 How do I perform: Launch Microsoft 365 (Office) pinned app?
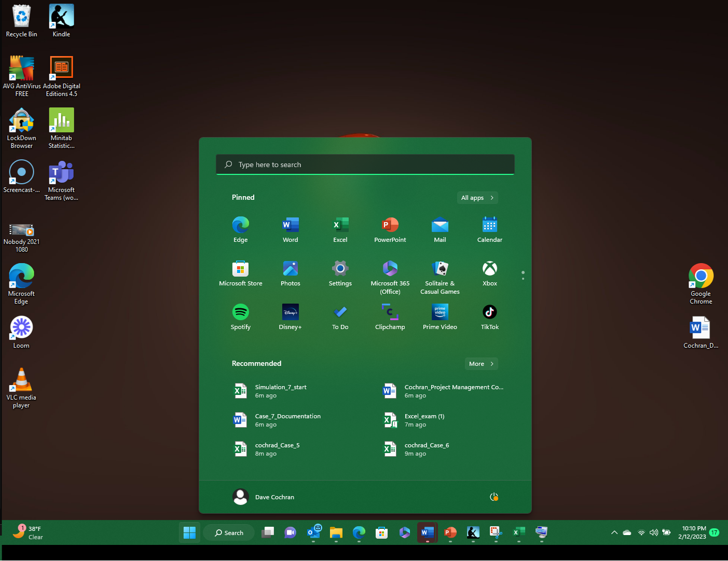pos(390,277)
